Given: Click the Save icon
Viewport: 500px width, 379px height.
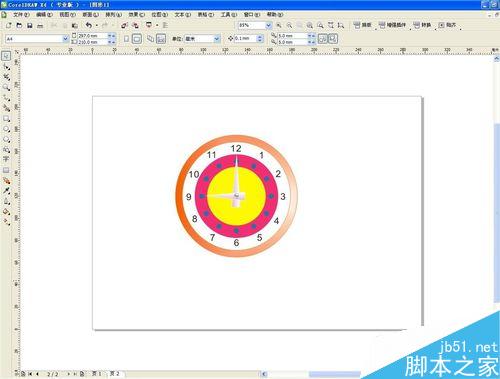Looking at the screenshot, I should point(30,25).
